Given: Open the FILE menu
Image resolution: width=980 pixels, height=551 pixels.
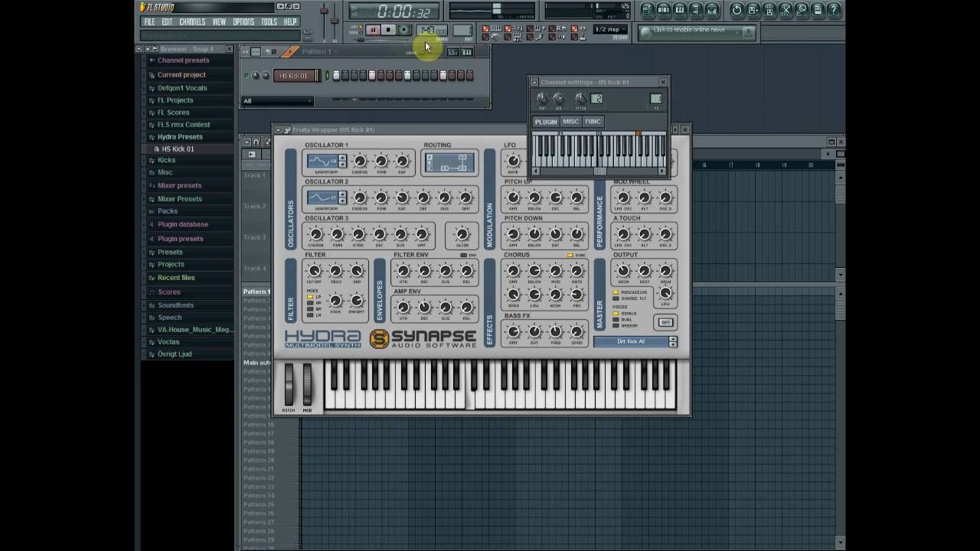Looking at the screenshot, I should pos(149,22).
